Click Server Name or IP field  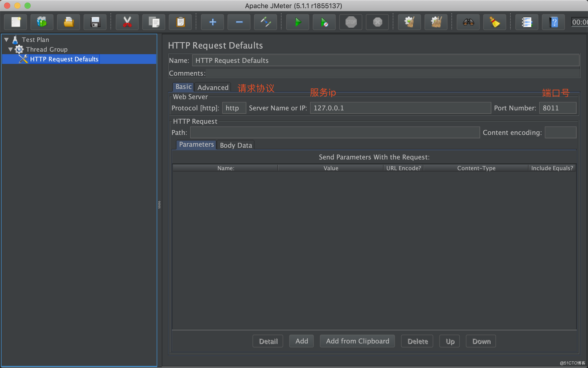pyautogui.click(x=400, y=108)
